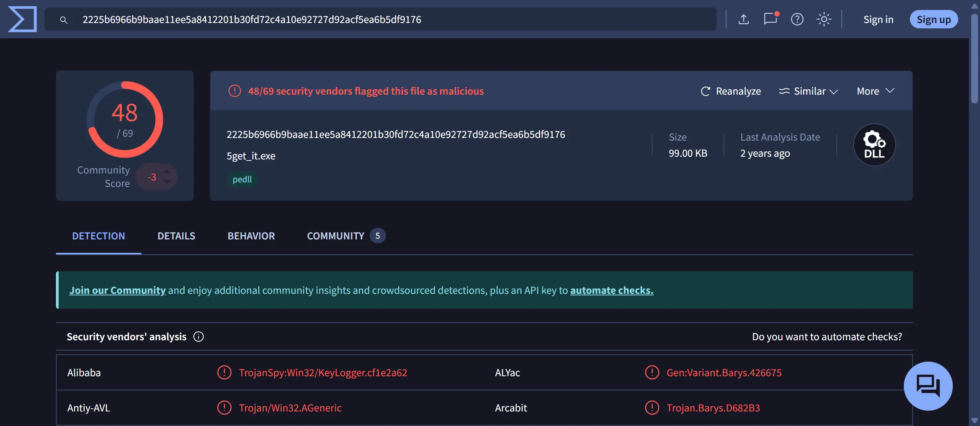Viewport: 980px width, 426px height.
Task: Open the floating chat bubble button
Action: click(x=928, y=386)
